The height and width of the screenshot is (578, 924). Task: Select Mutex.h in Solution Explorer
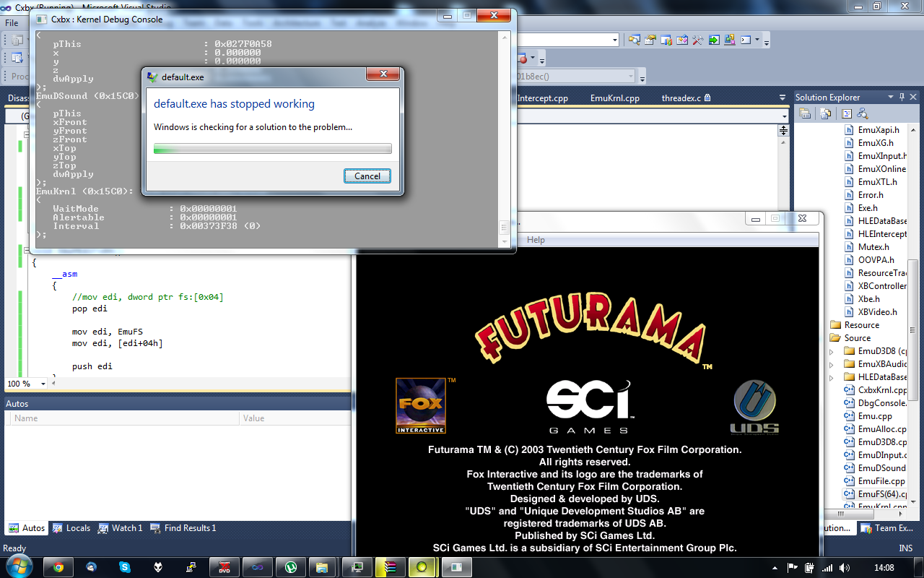[x=867, y=247]
